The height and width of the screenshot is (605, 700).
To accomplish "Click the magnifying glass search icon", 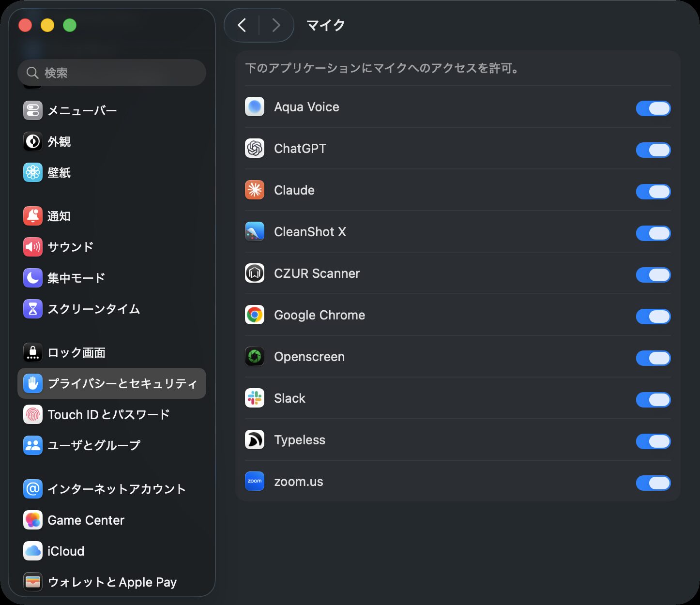I will click(x=32, y=73).
